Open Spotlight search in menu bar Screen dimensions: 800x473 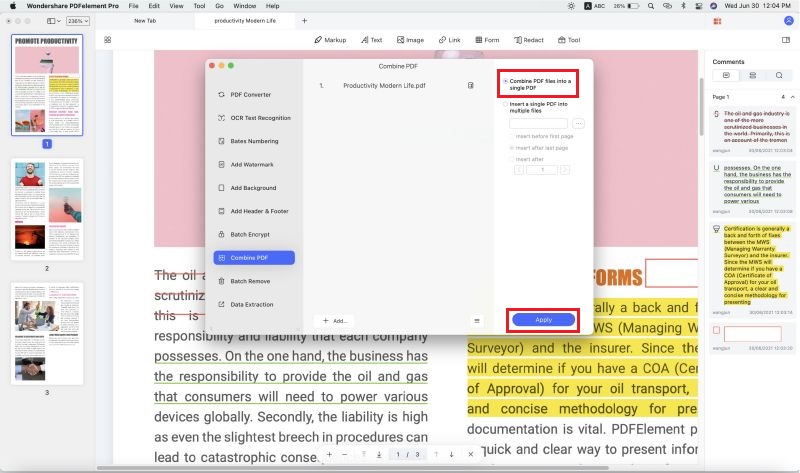[x=651, y=6]
